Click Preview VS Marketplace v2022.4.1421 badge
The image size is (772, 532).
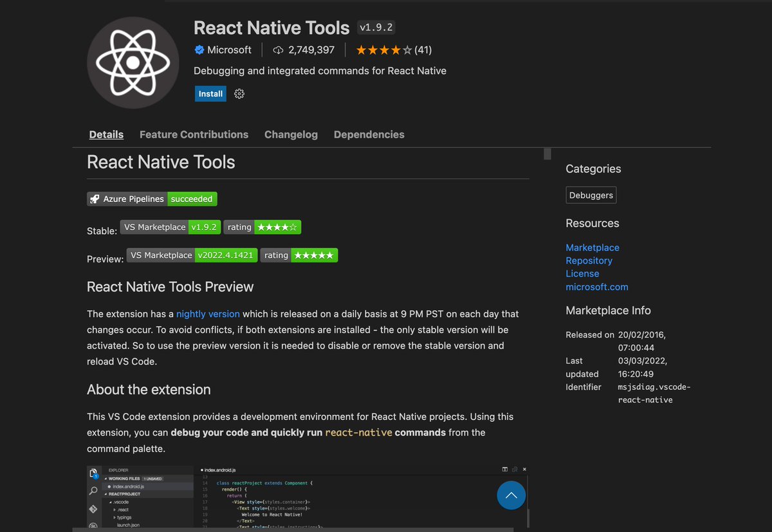[x=192, y=255]
